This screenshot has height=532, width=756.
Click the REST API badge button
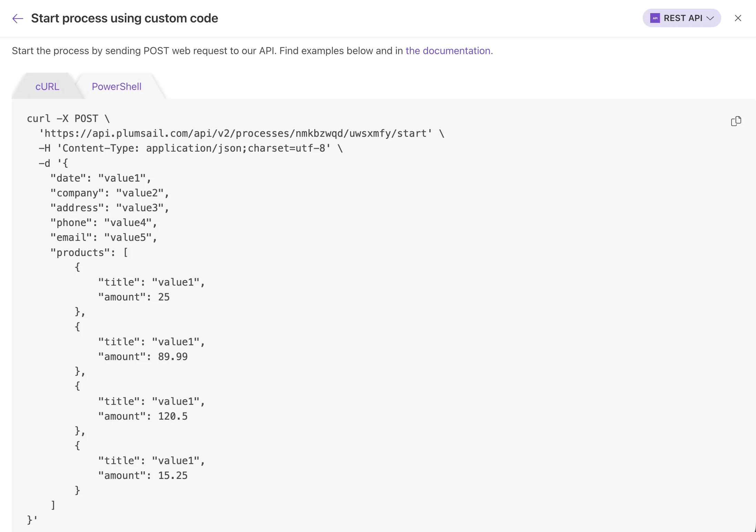click(x=681, y=18)
